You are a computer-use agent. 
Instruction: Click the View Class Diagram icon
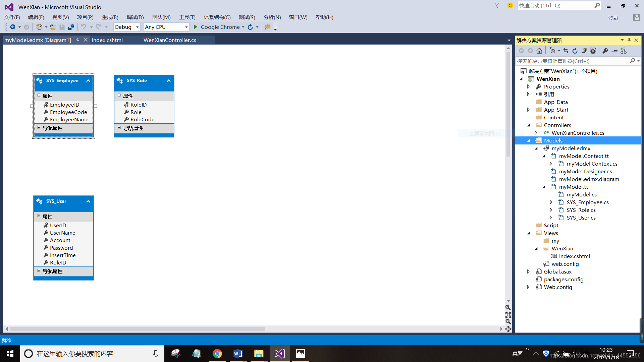click(624, 51)
